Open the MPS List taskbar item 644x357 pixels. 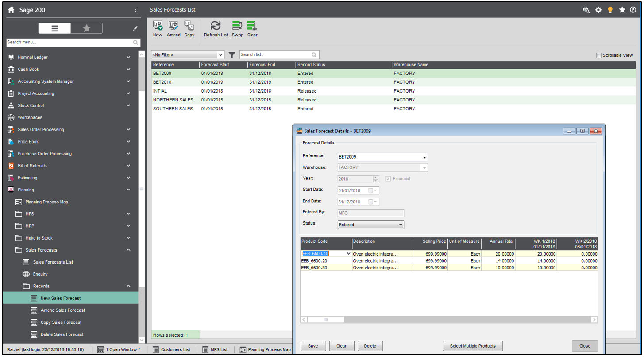[x=215, y=349]
